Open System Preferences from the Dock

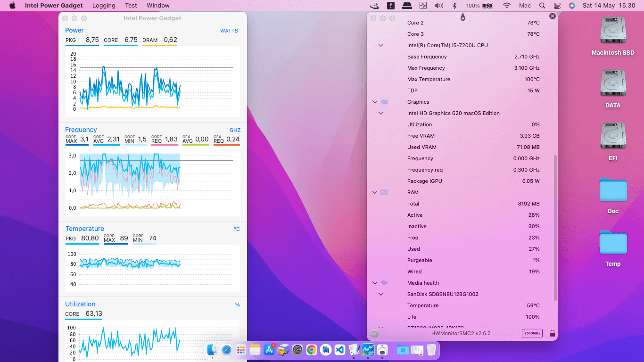click(297, 350)
